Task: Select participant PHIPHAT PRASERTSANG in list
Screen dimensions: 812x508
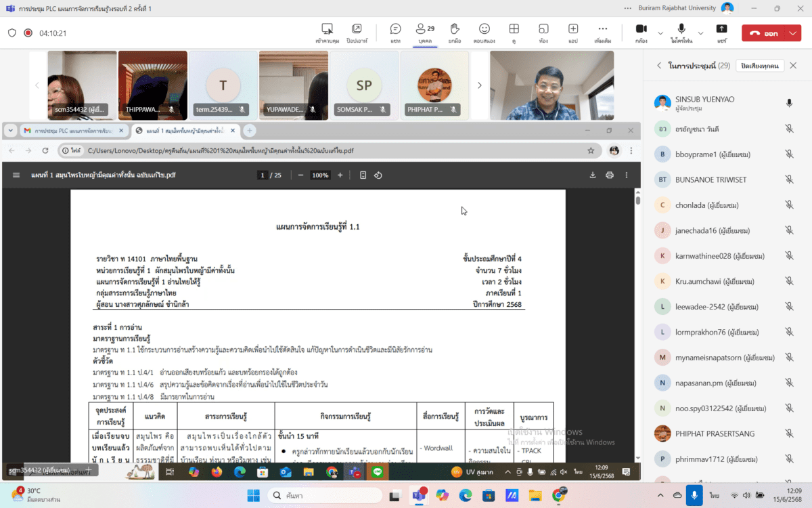Action: 725,433
